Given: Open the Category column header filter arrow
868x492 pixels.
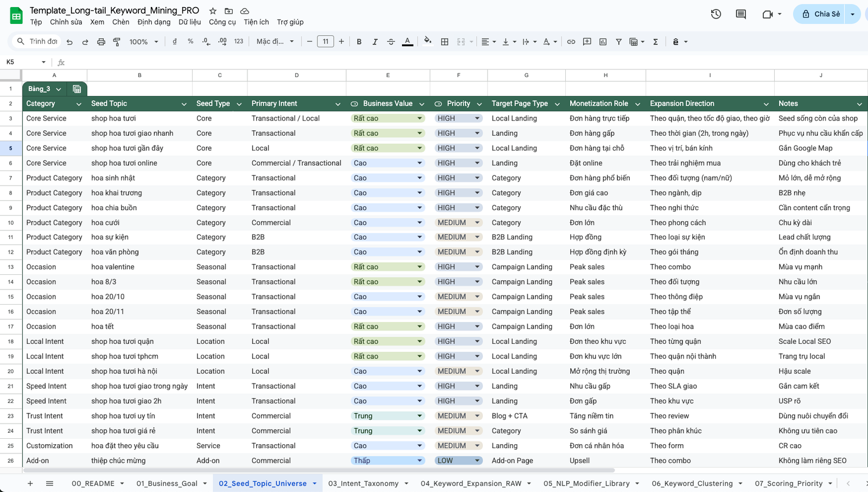Looking at the screenshot, I should tap(79, 104).
